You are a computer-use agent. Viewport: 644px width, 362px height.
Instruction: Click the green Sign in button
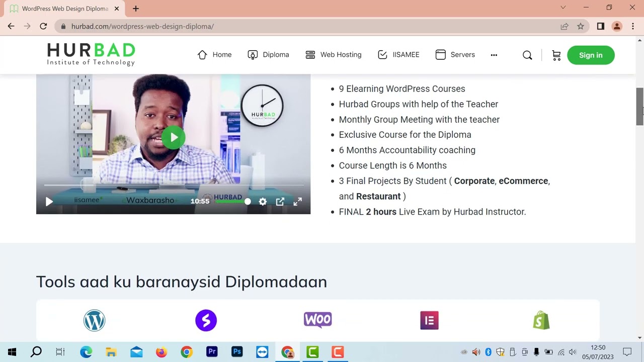[591, 55]
